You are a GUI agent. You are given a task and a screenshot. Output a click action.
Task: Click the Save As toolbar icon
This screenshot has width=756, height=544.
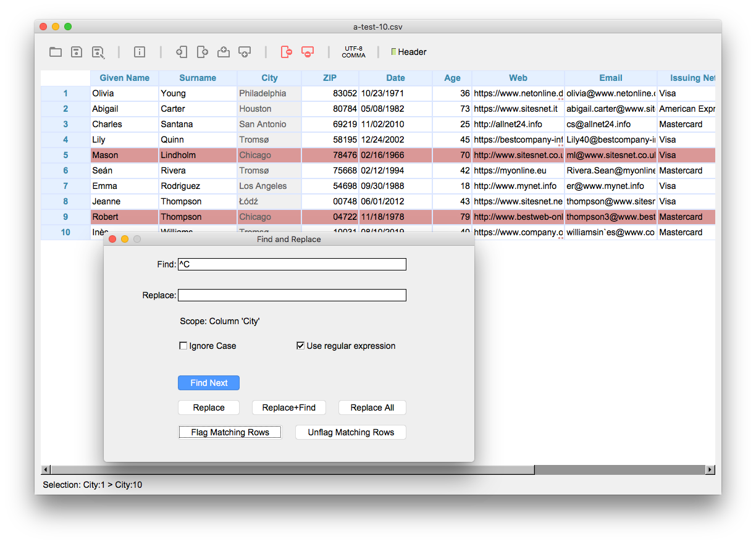(x=98, y=52)
